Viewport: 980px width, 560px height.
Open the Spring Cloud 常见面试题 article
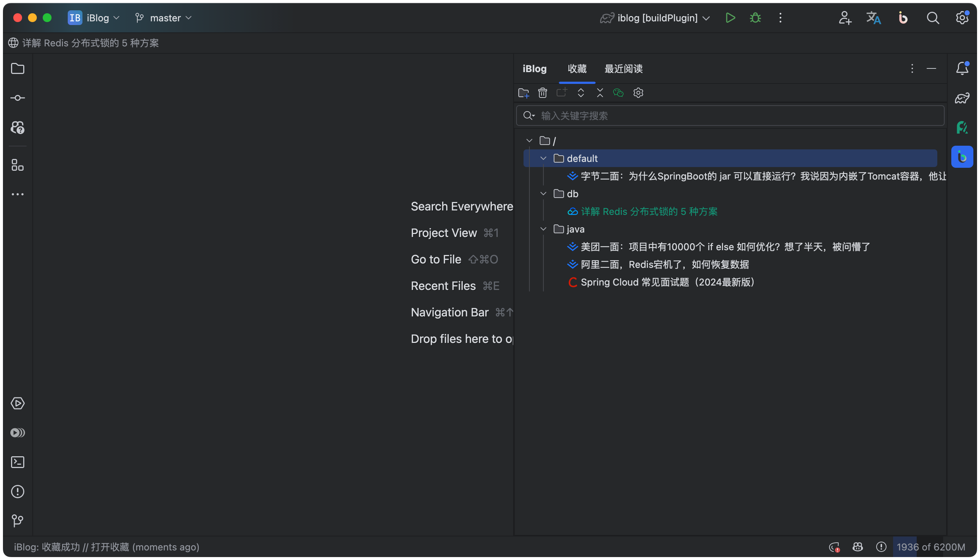pos(667,282)
